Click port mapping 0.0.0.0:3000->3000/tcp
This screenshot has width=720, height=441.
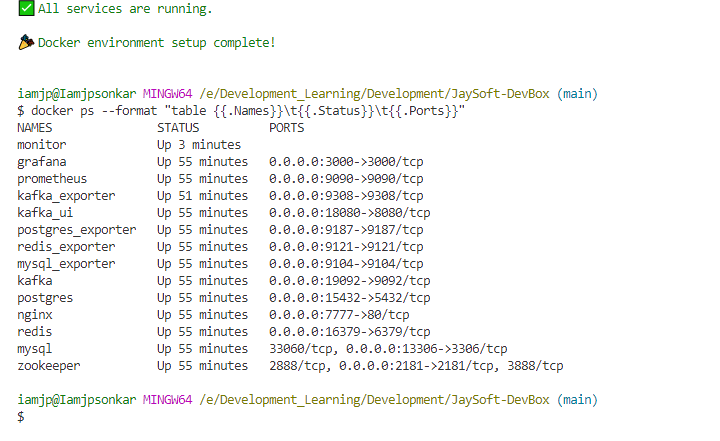tap(346, 162)
